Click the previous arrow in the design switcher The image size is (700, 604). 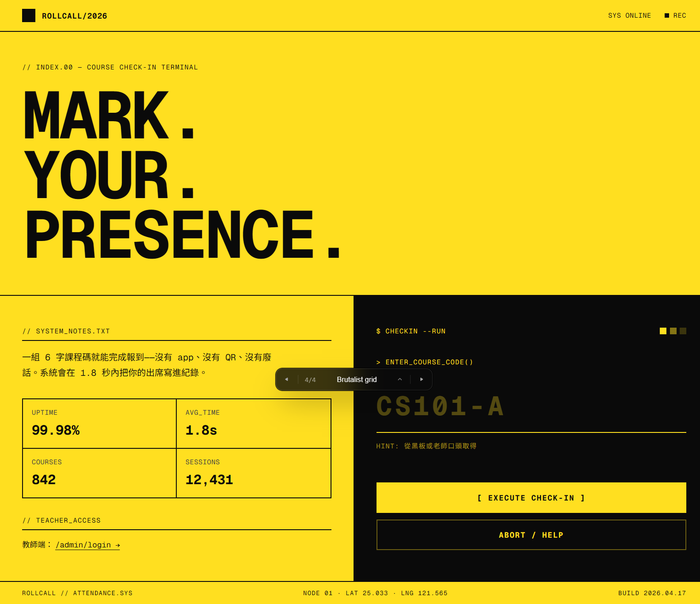tap(286, 379)
